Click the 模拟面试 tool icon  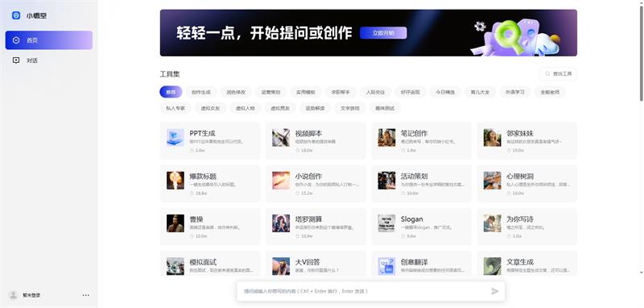pyautogui.click(x=175, y=266)
